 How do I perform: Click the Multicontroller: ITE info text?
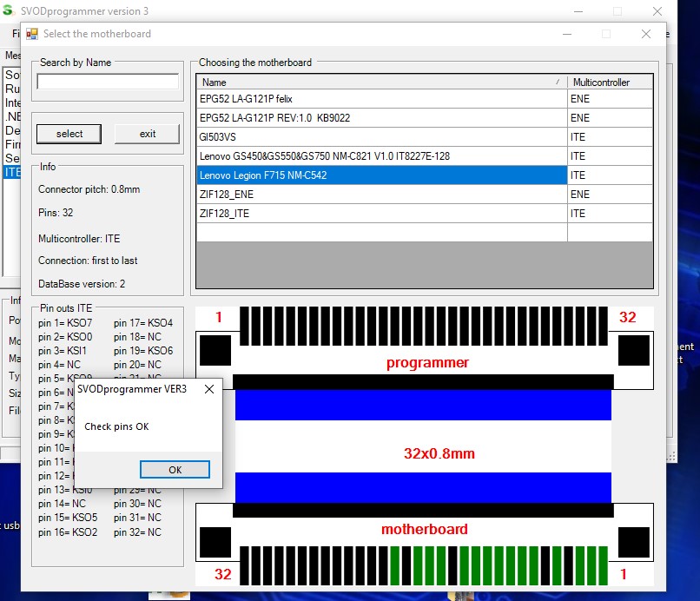pos(79,239)
